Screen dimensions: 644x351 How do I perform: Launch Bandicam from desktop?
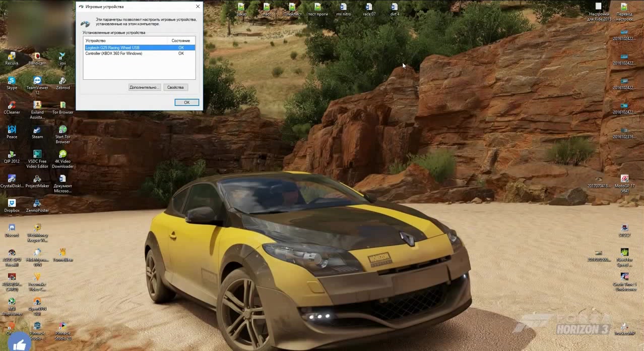37,57
